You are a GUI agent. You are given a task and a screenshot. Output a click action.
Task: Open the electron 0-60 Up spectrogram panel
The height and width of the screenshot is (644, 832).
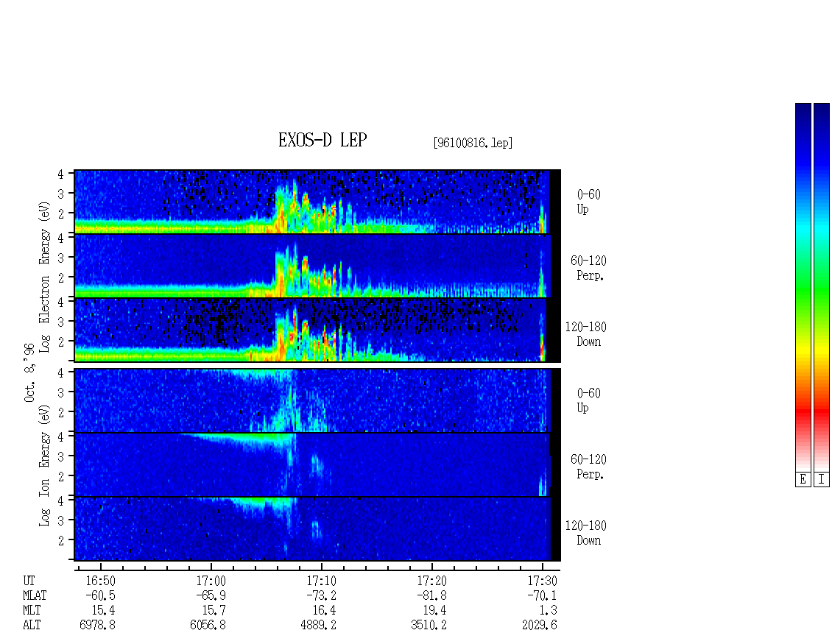[317, 202]
